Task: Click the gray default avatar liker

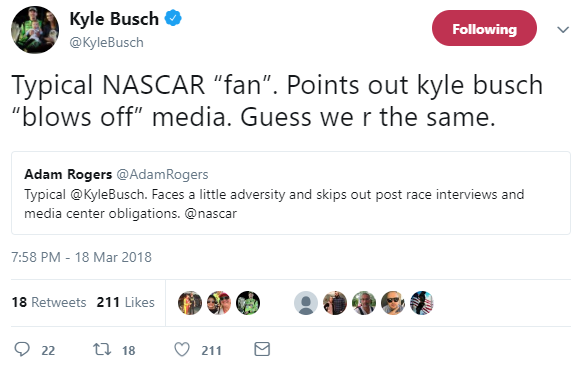Action: click(306, 303)
